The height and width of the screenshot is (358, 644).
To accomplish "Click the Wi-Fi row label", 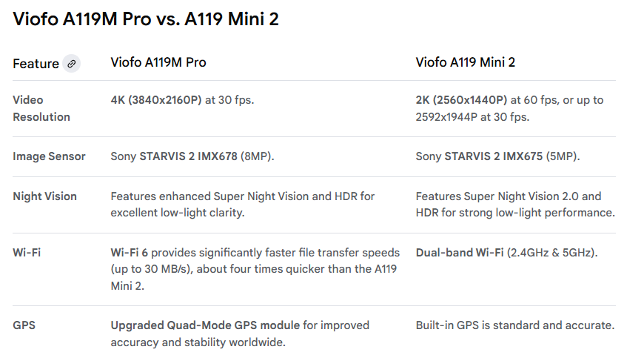I will (x=27, y=253).
